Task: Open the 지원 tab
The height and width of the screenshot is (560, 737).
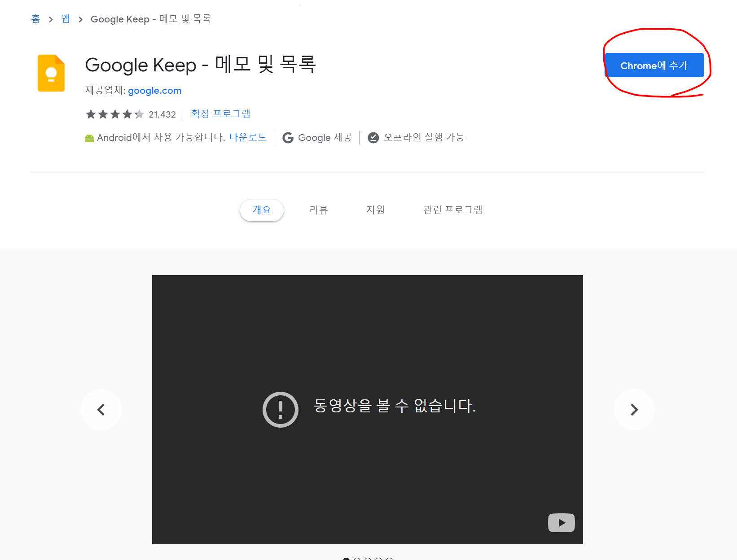Action: point(376,210)
